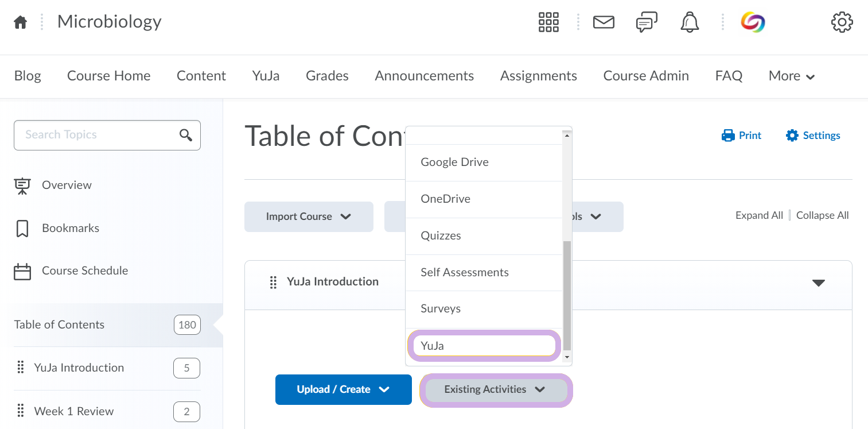This screenshot has width=868, height=429.
Task: Collapse the YuJa Introduction module arrow
Action: coord(819,283)
